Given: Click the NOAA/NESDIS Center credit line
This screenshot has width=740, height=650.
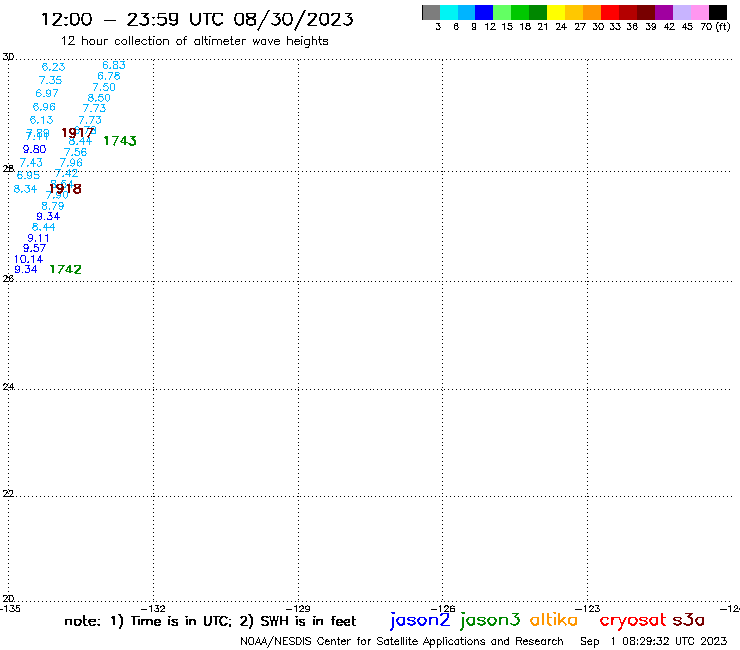Looking at the screenshot, I should coord(402,642).
